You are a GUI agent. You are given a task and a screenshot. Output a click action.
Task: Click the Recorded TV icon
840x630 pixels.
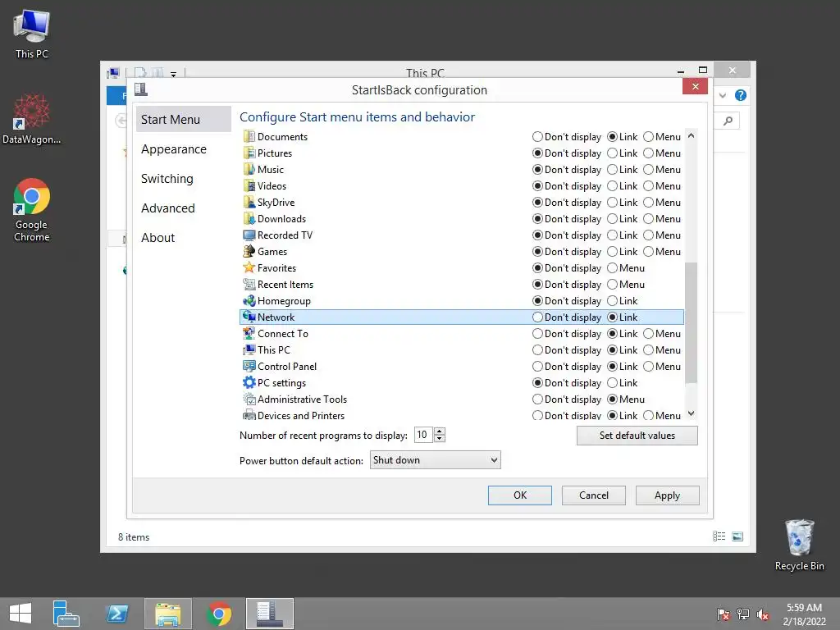pyautogui.click(x=249, y=235)
